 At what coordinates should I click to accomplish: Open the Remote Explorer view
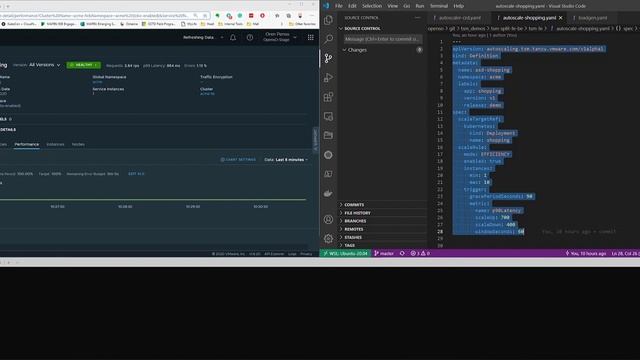pos(328,116)
